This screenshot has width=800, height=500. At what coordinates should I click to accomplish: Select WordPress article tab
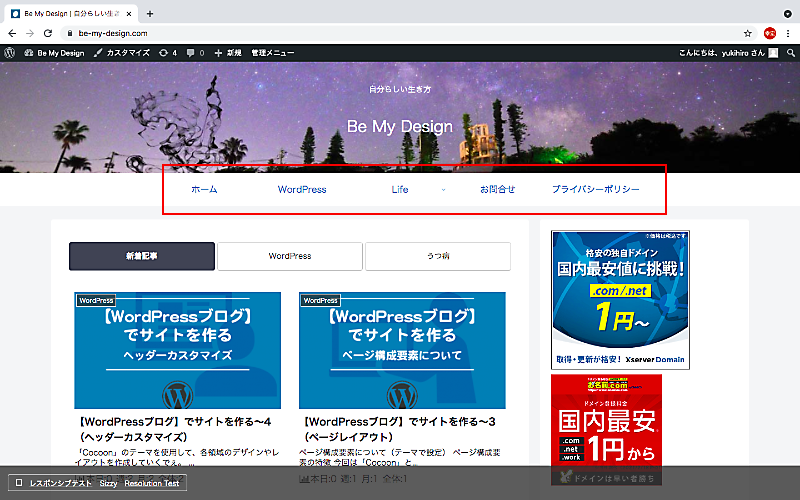pyautogui.click(x=290, y=256)
